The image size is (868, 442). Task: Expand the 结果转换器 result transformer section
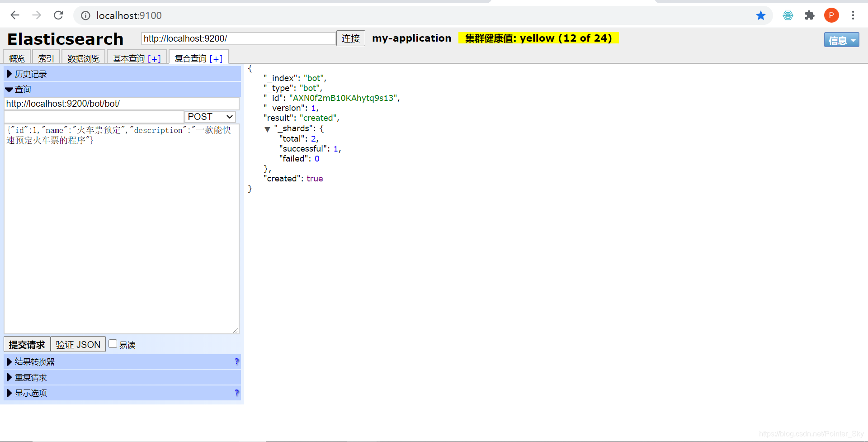pyautogui.click(x=122, y=361)
